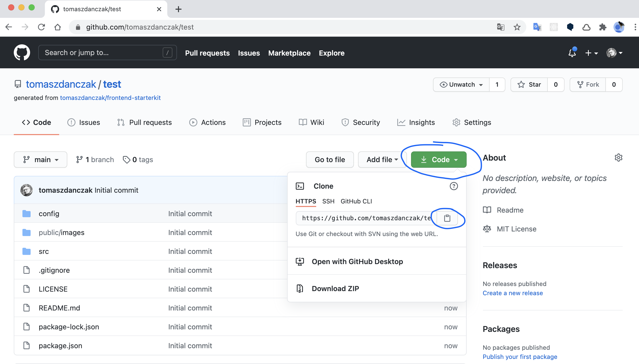This screenshot has height=364, width=639.
Task: Open the Chrome profile avatar
Action: point(619,27)
